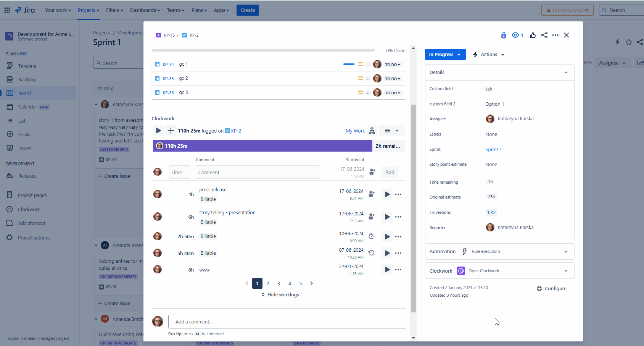This screenshot has height=346, width=644.
Task: Hide worklogs list
Action: (x=280, y=295)
